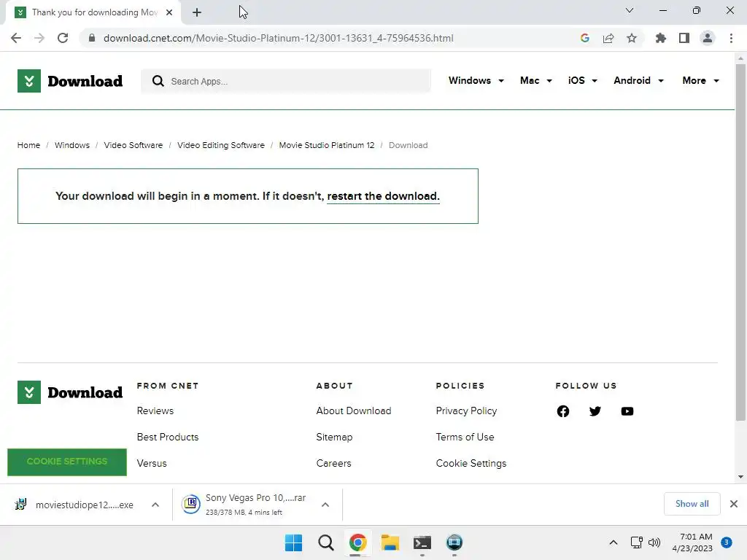Click the search magnifier icon
This screenshot has height=560, width=747.
158,81
